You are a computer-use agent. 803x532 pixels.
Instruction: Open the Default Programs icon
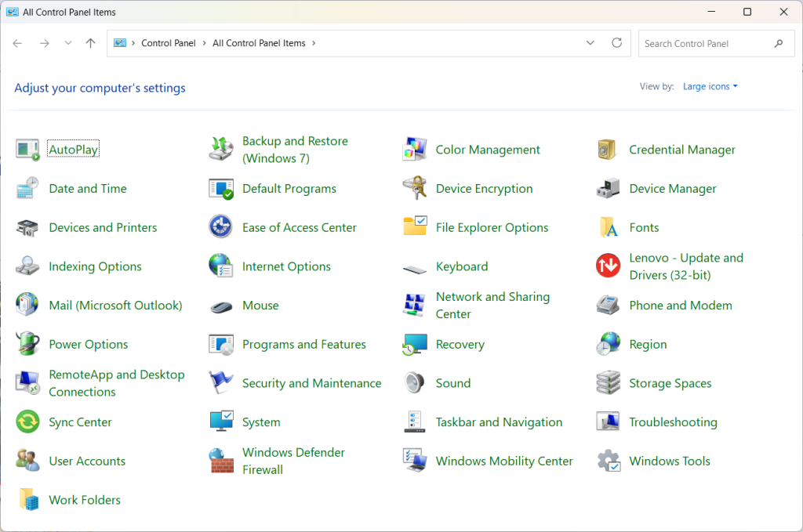[221, 189]
